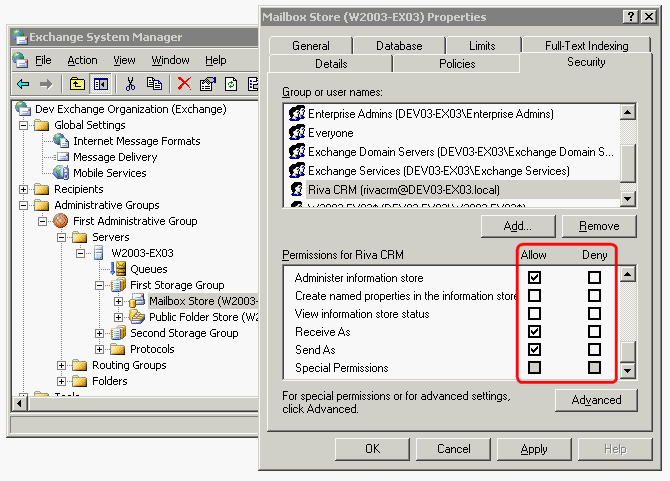This screenshot has width=670, height=481.
Task: Click the Cut scissors toolbar icon
Action: click(x=130, y=84)
